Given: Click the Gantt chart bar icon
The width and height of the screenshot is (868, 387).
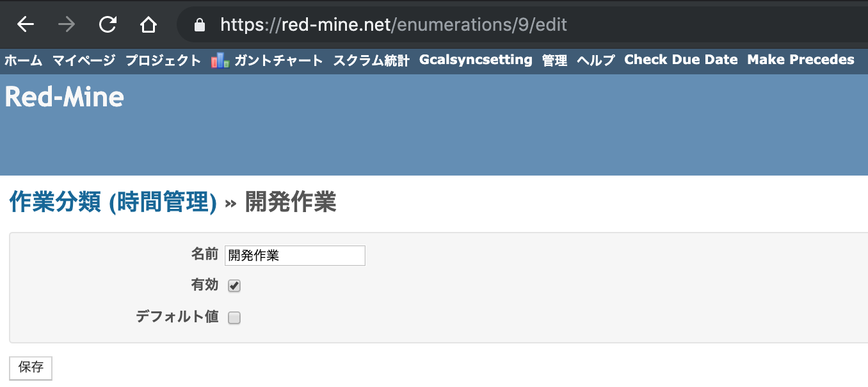Looking at the screenshot, I should pyautogui.click(x=220, y=61).
